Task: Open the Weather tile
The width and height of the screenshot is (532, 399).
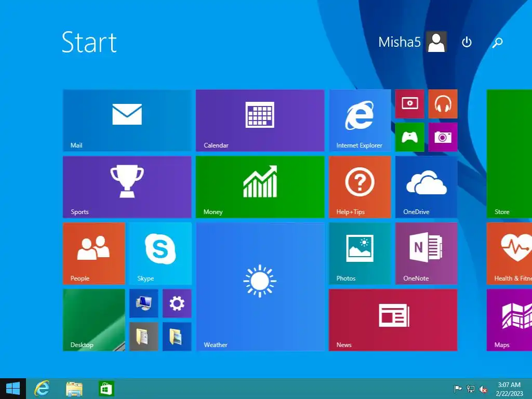Action: click(x=260, y=287)
